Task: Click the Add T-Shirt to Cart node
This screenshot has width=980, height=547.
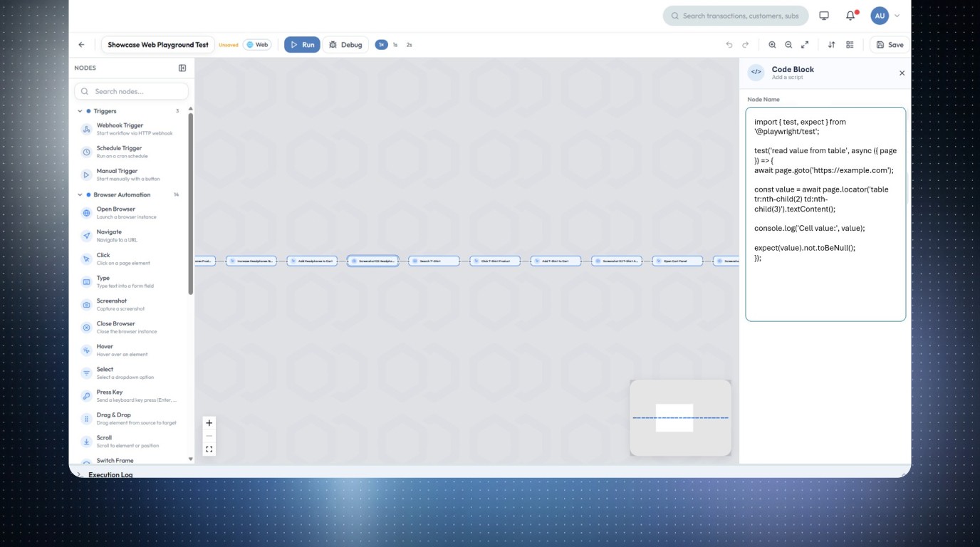Action: click(556, 261)
